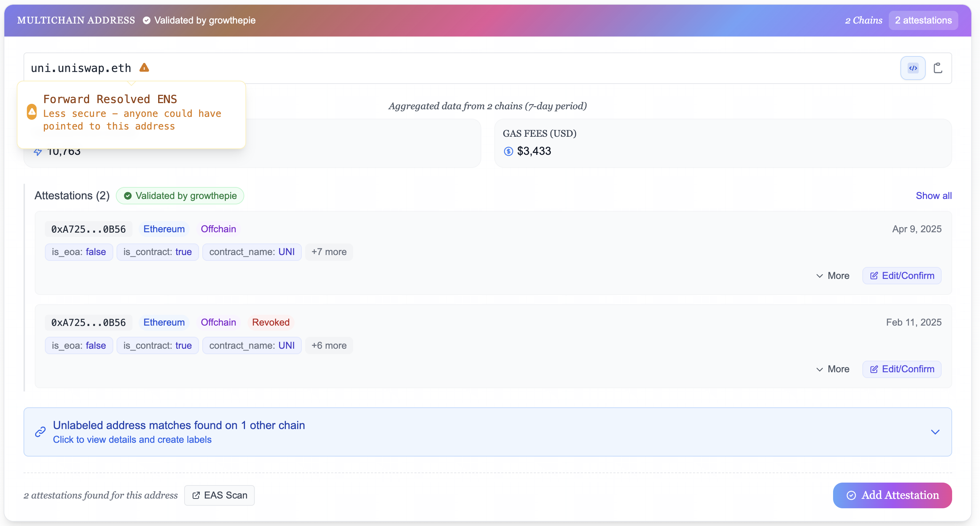
Task: Open the EAS Scan external link
Action: [x=220, y=495]
